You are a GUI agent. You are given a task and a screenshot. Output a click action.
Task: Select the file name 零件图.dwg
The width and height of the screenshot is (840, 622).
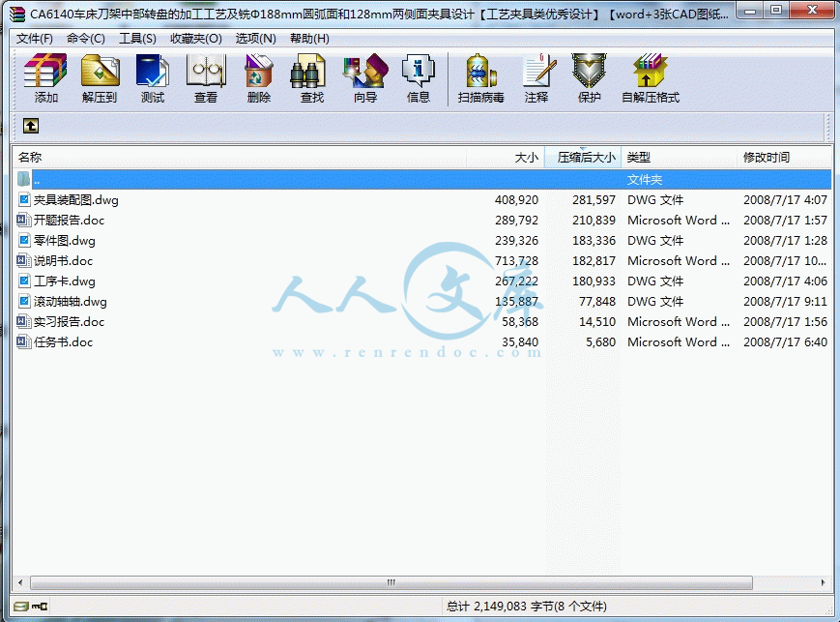[x=65, y=241]
